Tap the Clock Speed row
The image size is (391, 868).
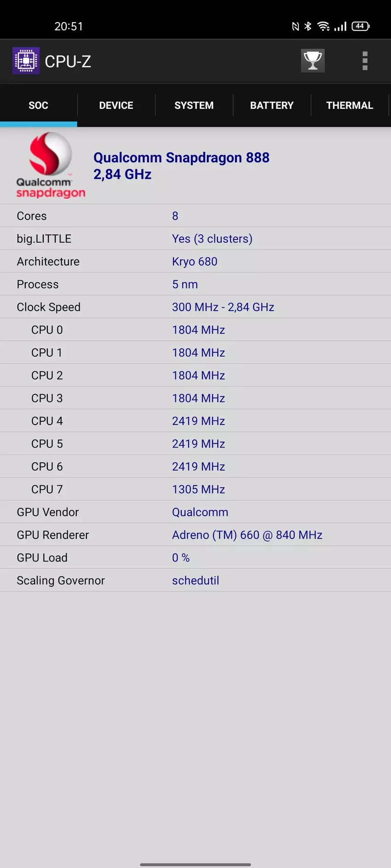click(x=195, y=307)
